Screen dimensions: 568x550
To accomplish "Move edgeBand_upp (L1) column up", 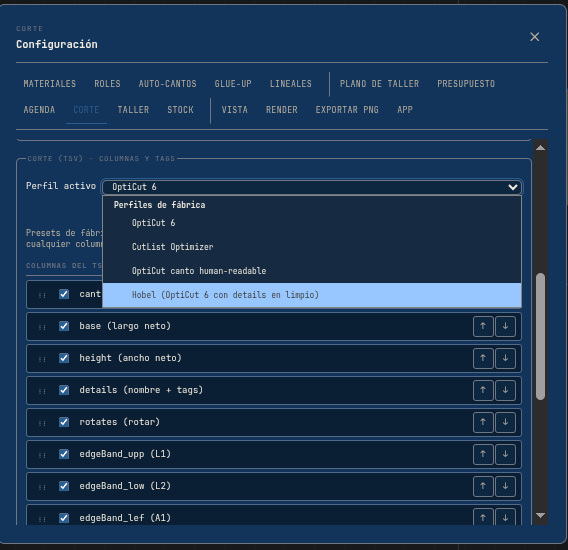I will point(483,454).
